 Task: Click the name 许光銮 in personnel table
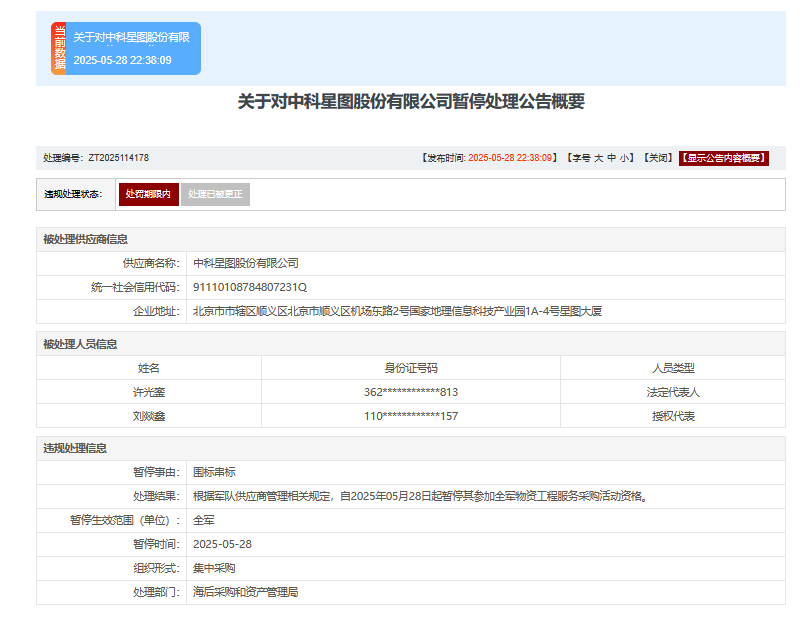tap(148, 392)
